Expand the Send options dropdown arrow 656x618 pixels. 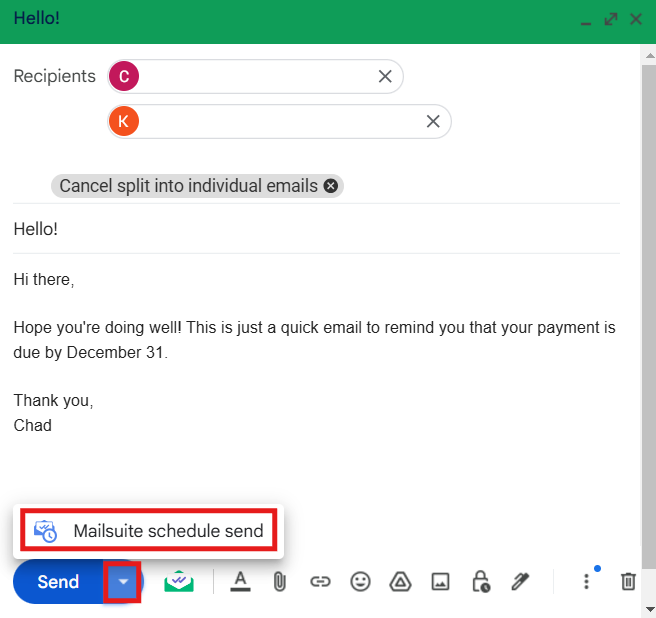point(122,581)
